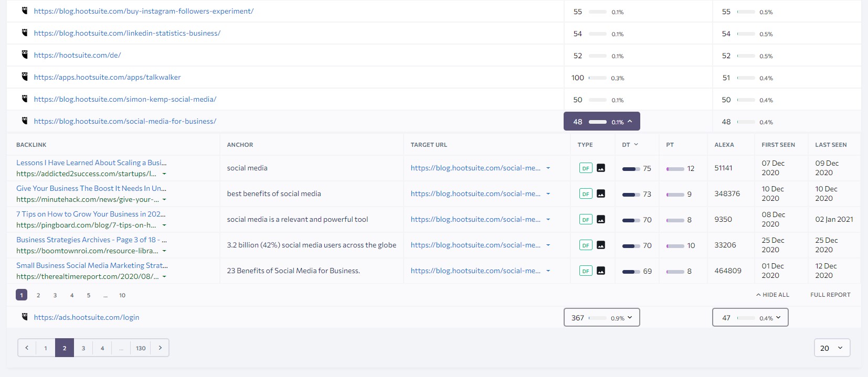
Task: Expand the pingboard.com source URL arrow
Action: 164,225
